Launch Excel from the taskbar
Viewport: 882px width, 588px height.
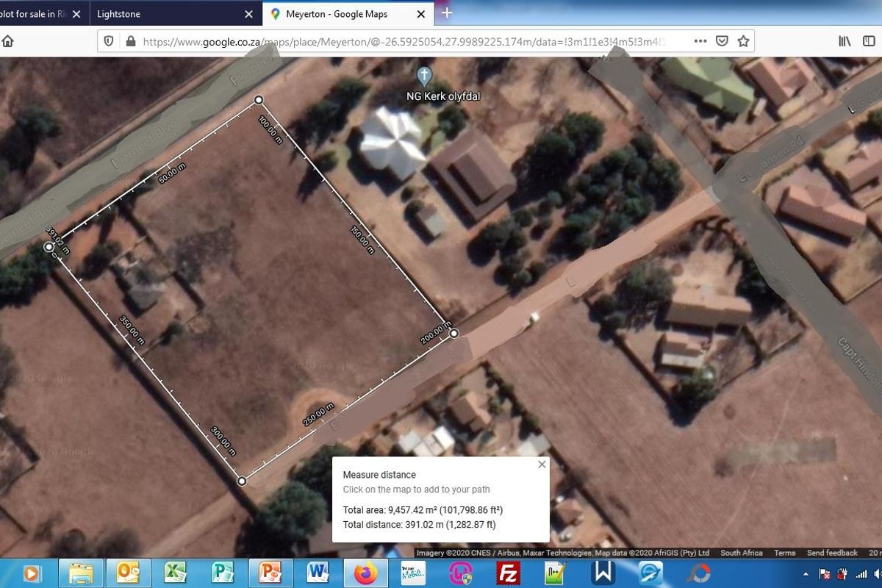[175, 573]
